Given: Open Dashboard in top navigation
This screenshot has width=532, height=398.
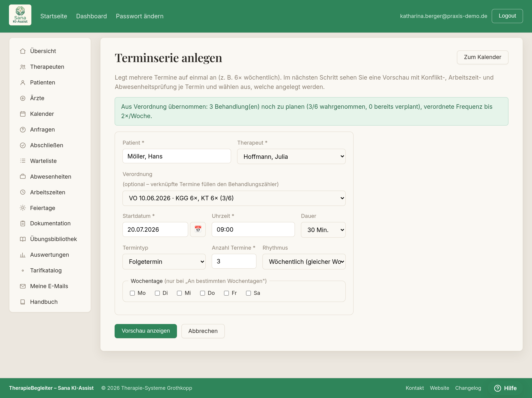Looking at the screenshot, I should (x=91, y=16).
